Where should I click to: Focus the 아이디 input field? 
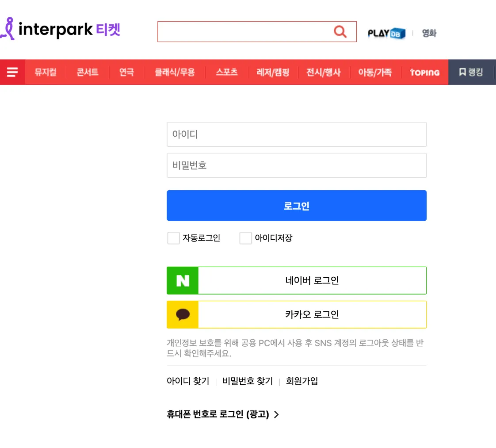coord(297,134)
